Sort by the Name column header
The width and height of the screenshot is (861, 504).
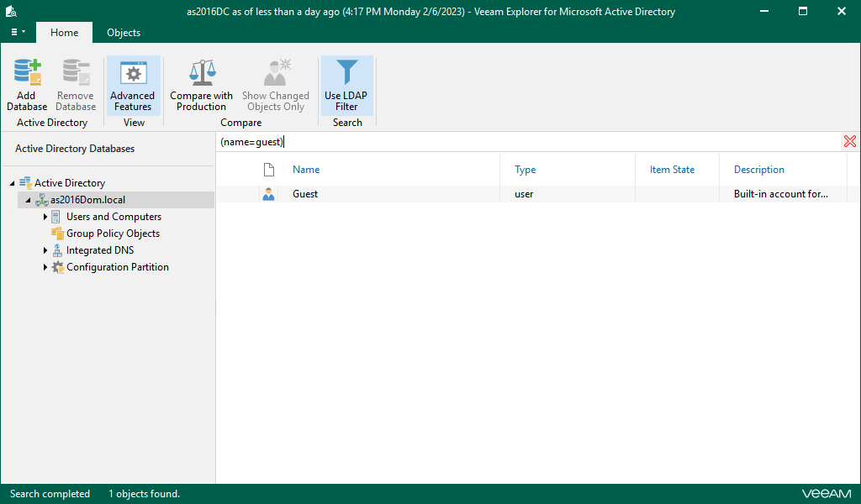[306, 170]
